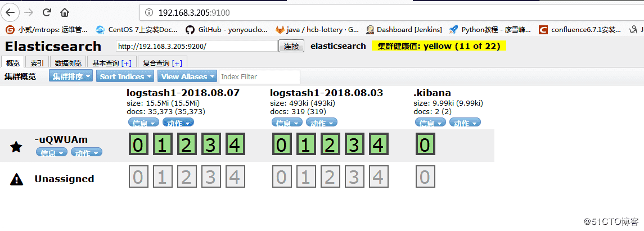
Task: Select green shard 1 of logstash1-2018.08.07
Action: [x=163, y=145]
